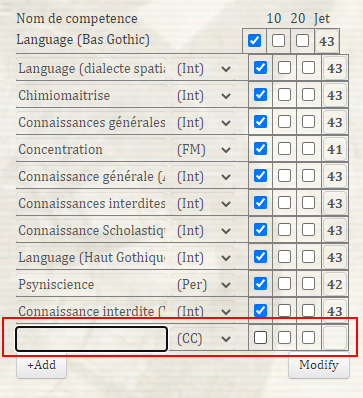
Task: Tick the +20 box for Language (Bas Gothic)
Action: [x=302, y=41]
